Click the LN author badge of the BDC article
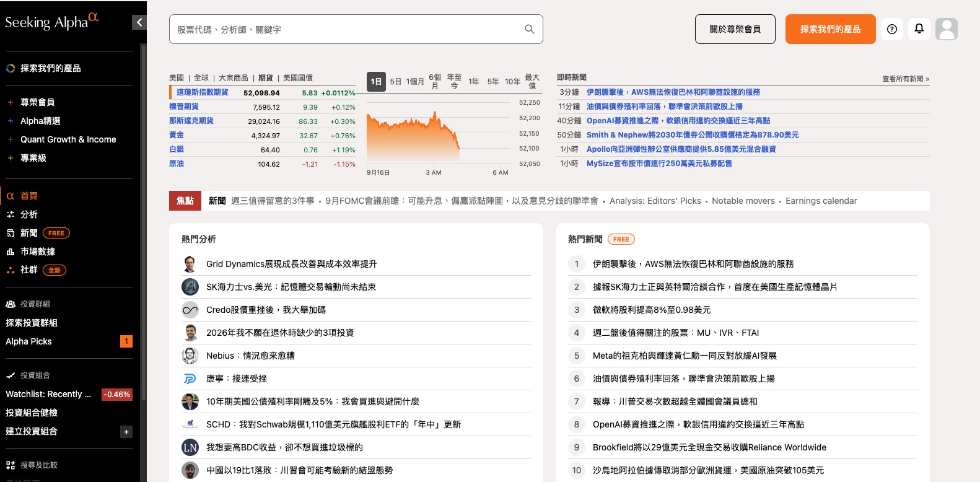 click(x=190, y=447)
